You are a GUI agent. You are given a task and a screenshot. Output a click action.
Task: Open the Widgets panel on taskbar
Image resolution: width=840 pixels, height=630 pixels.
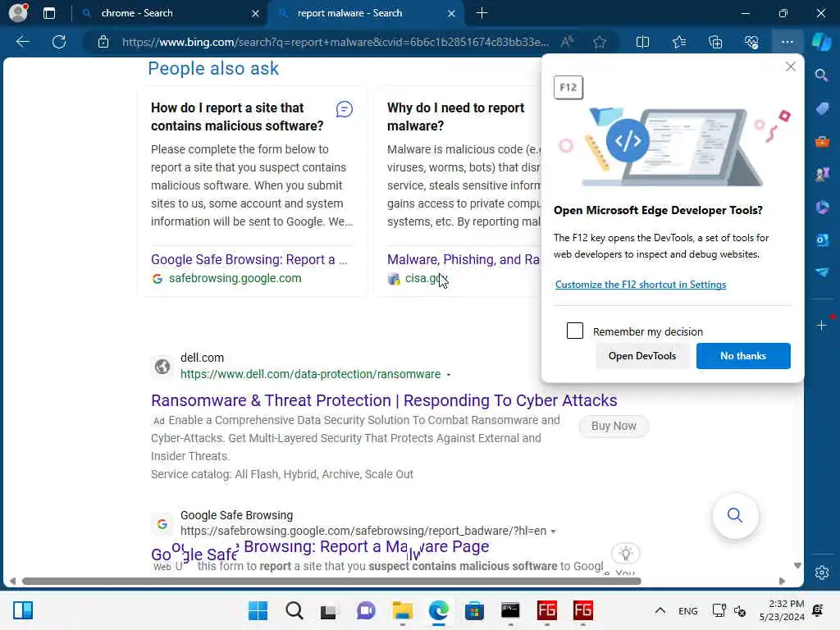click(23, 610)
